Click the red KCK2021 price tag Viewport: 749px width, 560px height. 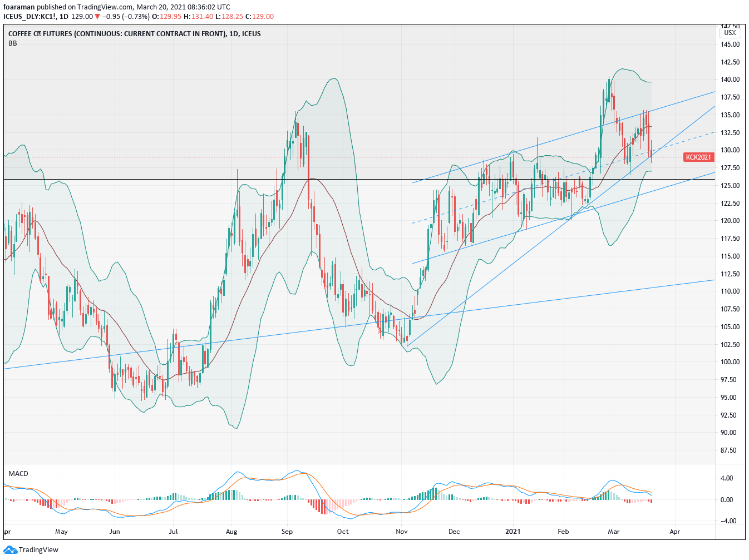coord(698,157)
